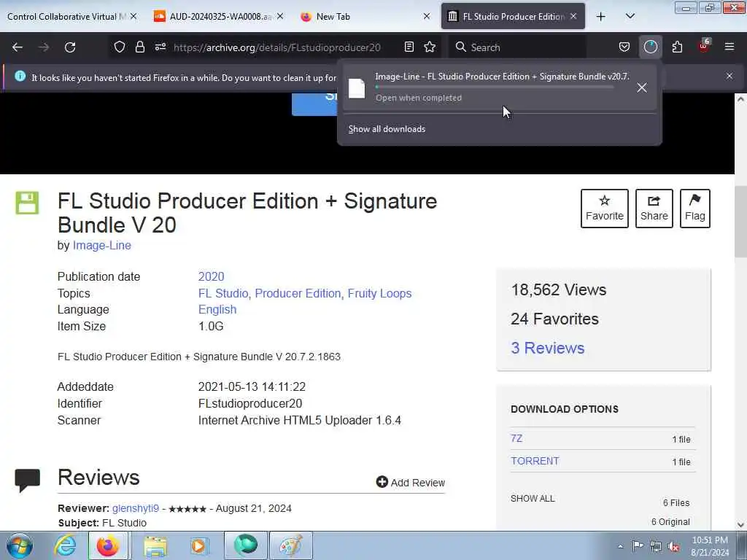
Task: Open a new tab
Action: 601,17
